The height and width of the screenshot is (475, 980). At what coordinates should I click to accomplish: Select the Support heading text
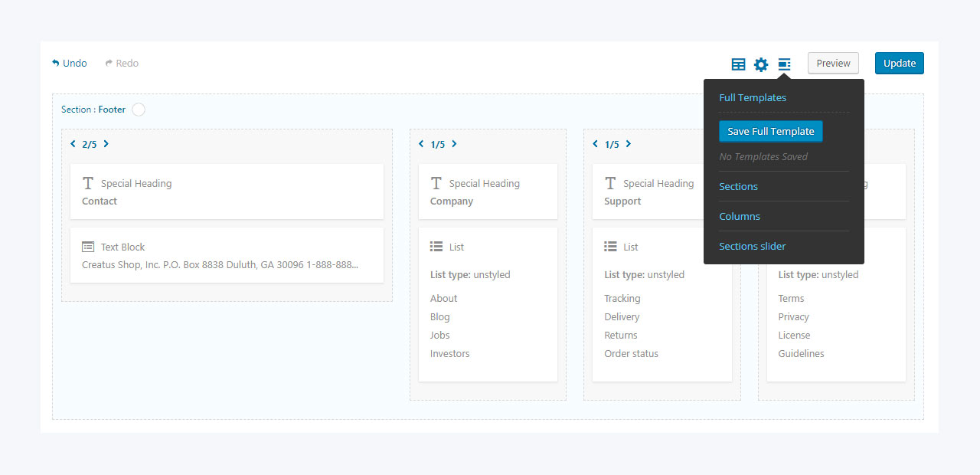tap(622, 201)
